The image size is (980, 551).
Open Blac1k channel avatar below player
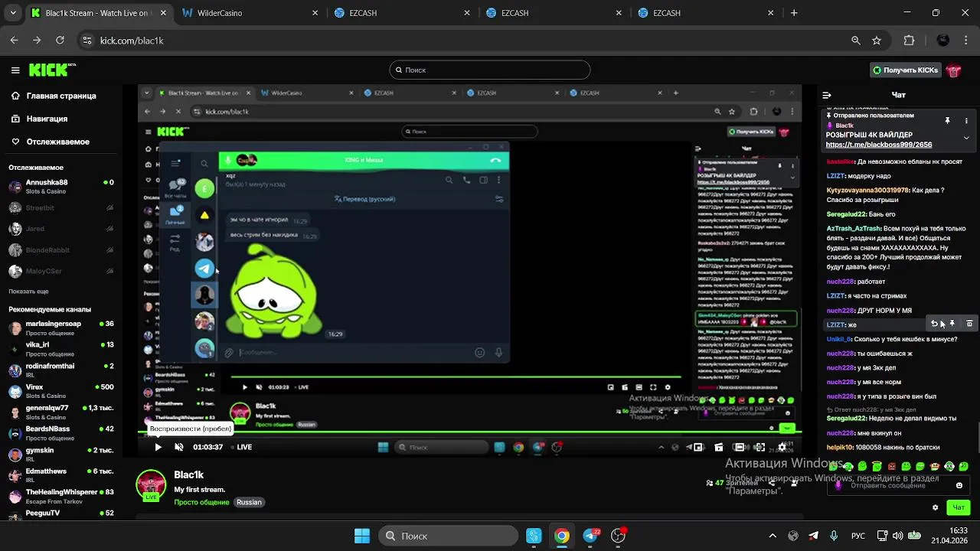pos(151,486)
